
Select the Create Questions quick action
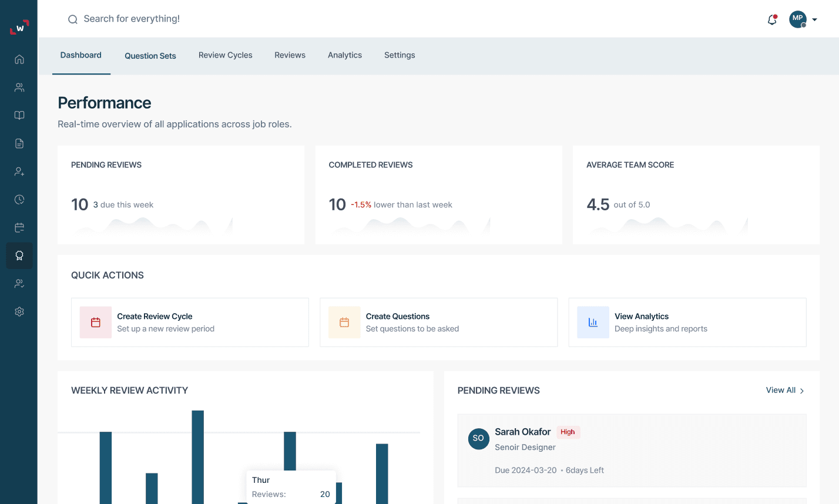point(438,322)
